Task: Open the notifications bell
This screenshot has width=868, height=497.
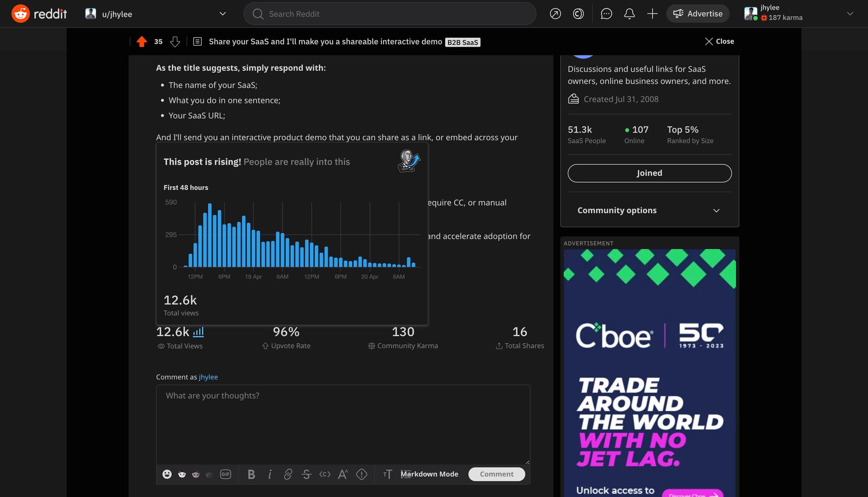Action: 629,14
